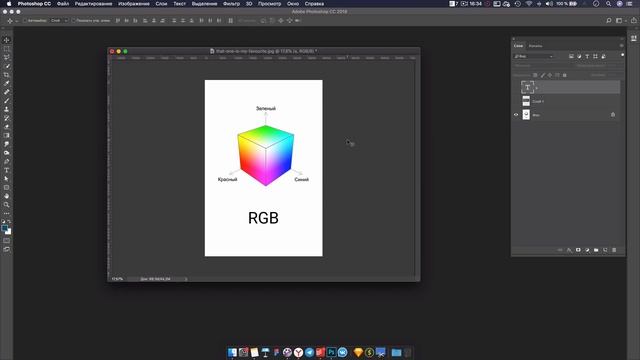
Task: Select the Path Selection tool
Action: 7,178
